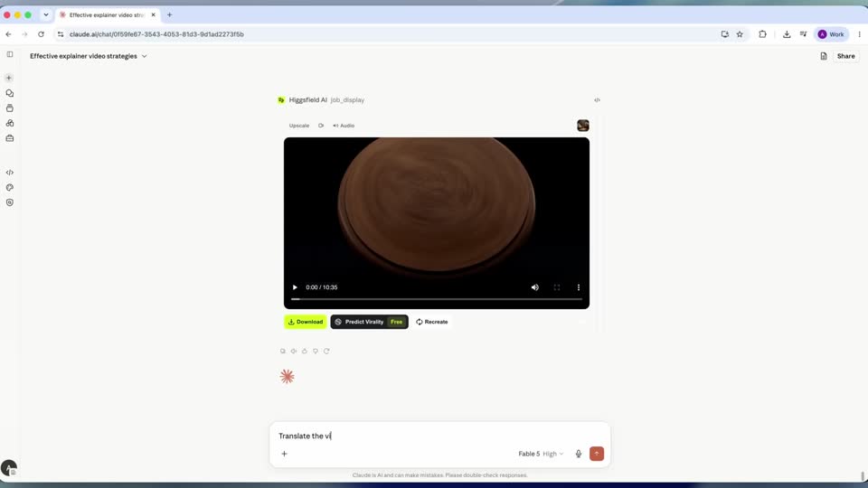Open the video thumbnail above the player
This screenshot has height=488, width=868.
tap(583, 126)
